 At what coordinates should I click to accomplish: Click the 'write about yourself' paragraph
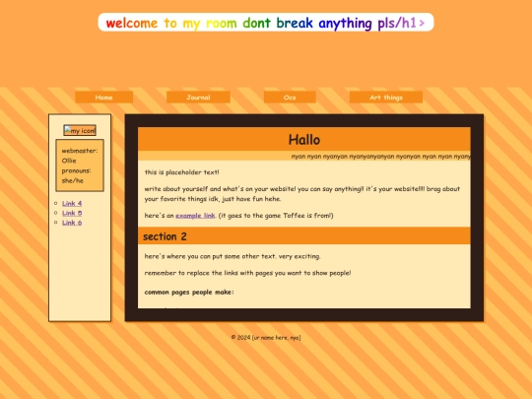pyautogui.click(x=302, y=194)
